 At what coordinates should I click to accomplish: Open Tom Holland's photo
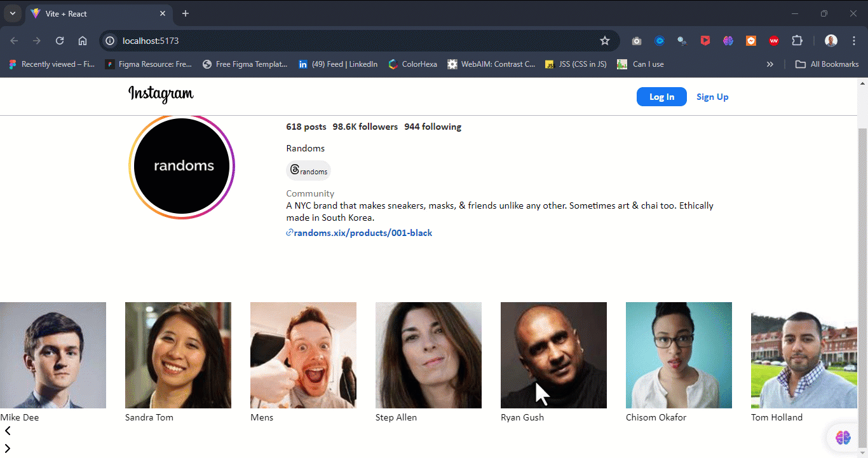pos(804,355)
